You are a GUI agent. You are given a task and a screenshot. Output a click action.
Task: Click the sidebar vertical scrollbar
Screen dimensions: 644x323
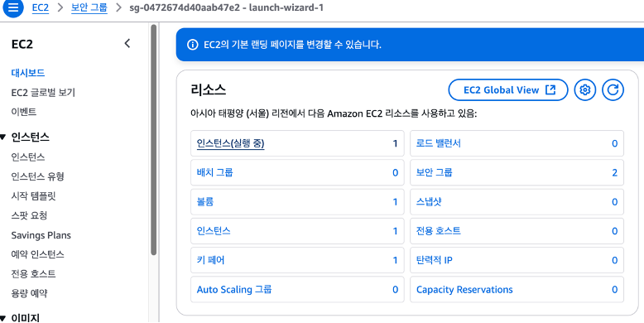click(x=154, y=140)
